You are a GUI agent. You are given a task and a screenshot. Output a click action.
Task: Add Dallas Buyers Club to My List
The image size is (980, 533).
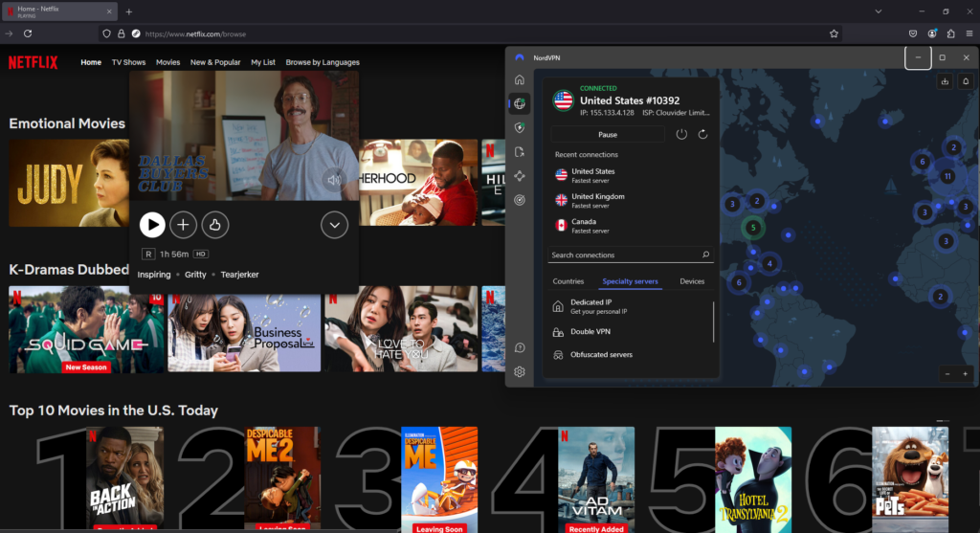click(183, 225)
